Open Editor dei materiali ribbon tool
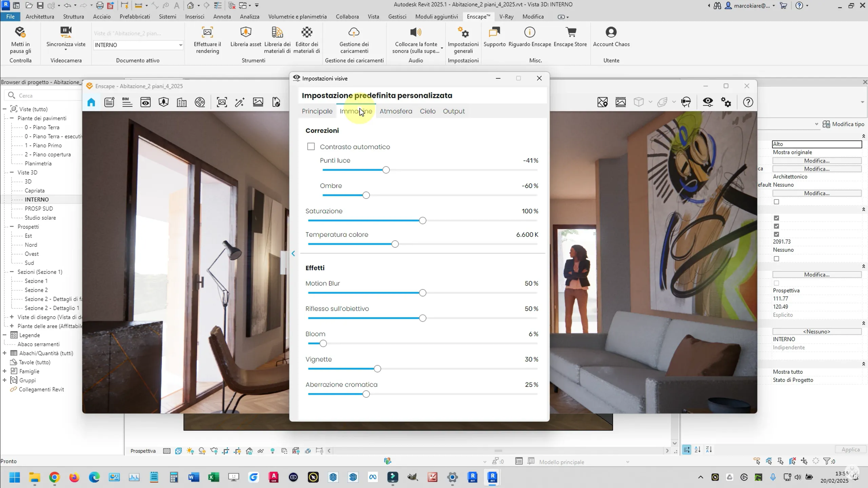This screenshot has height=488, width=868. coord(307,33)
